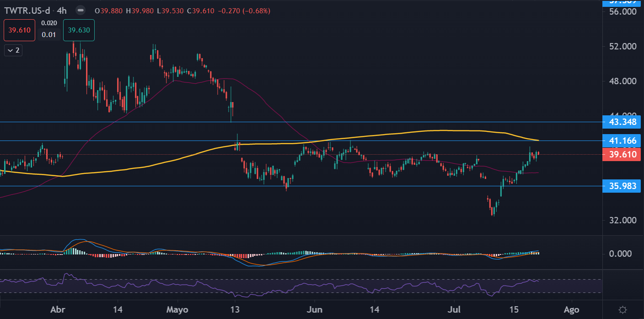Click the Abr label on the time axis
Image resolution: width=644 pixels, height=319 pixels.
[58, 309]
